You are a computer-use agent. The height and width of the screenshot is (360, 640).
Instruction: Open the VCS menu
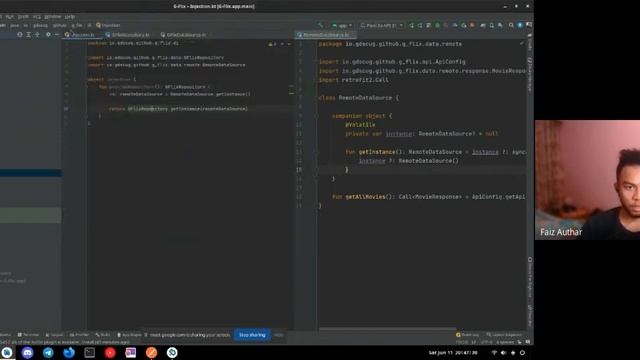(x=36, y=17)
